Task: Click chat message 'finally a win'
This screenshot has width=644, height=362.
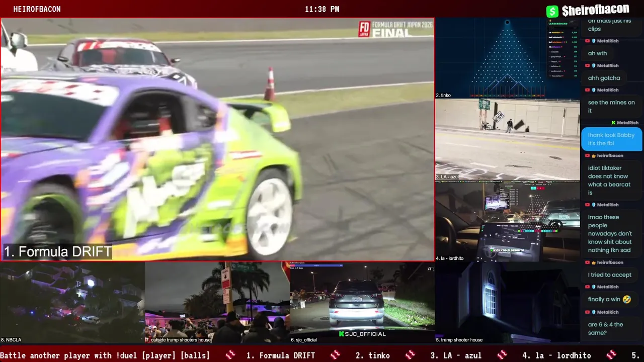Action: [609, 299]
